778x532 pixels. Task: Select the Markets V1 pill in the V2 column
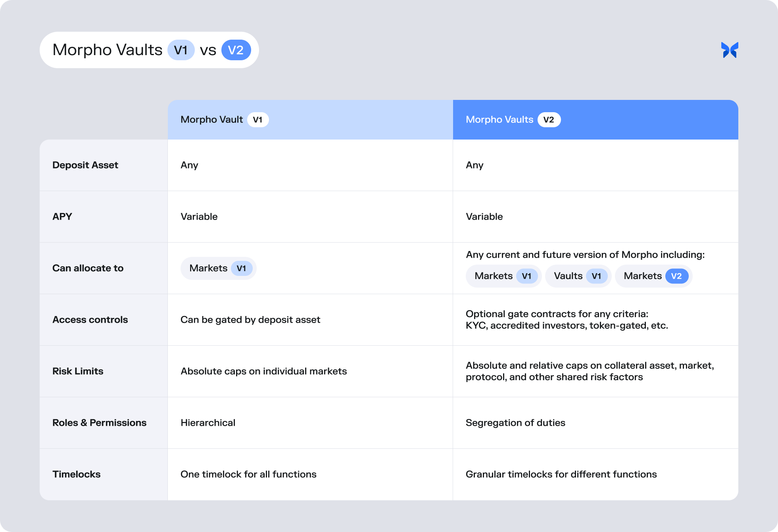click(x=503, y=276)
